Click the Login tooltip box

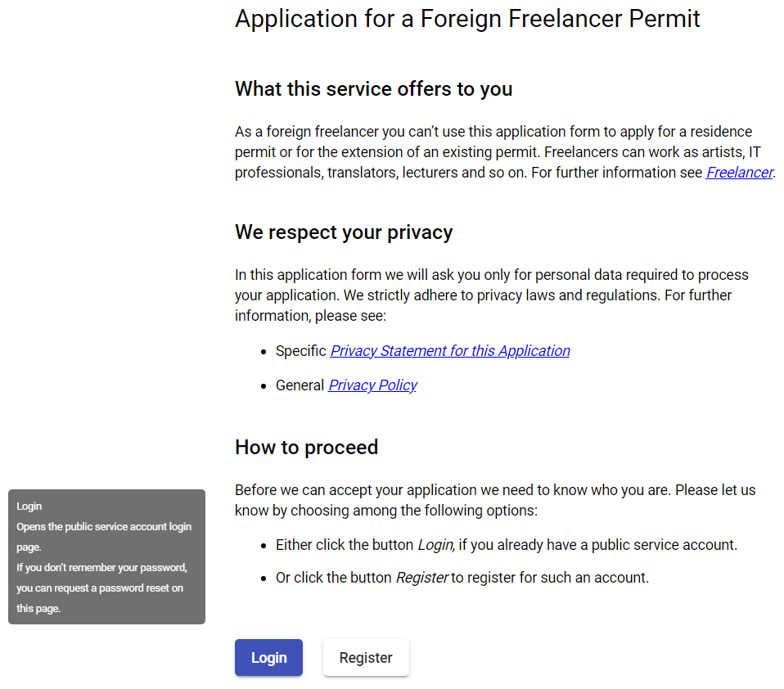click(x=106, y=556)
